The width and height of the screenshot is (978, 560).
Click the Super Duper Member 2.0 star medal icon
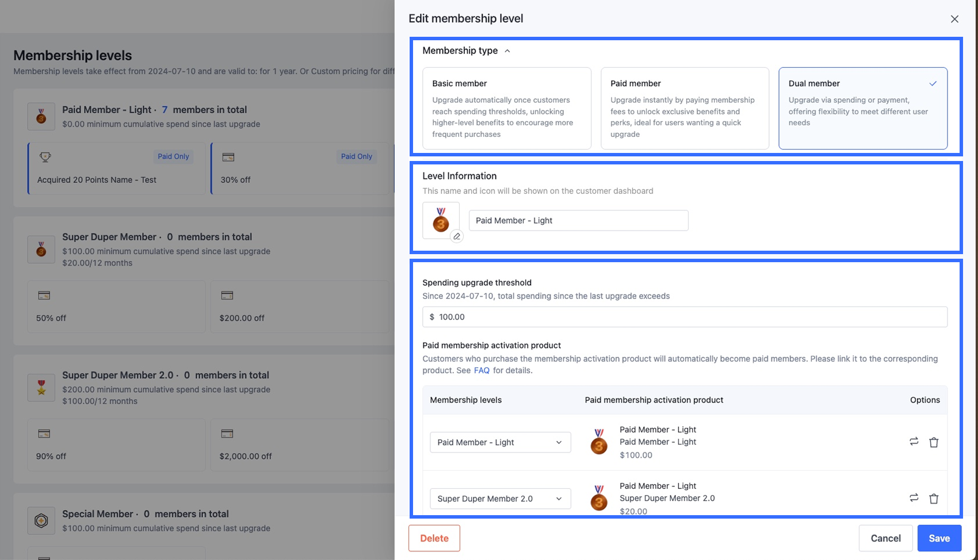pyautogui.click(x=41, y=388)
